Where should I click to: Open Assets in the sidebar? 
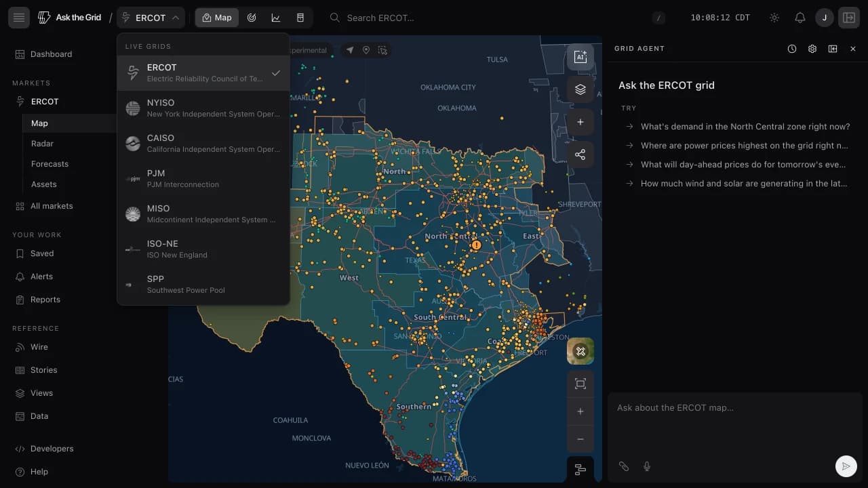point(43,184)
